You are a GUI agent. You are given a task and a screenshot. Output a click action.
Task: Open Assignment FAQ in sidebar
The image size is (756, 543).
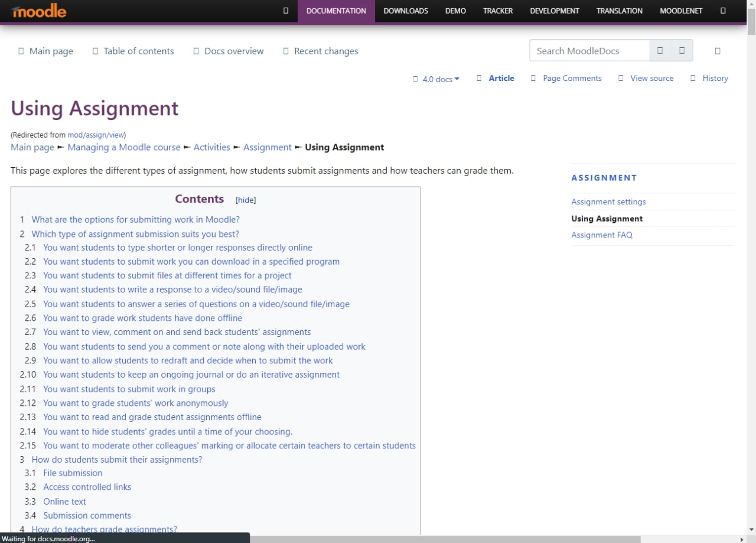[602, 235]
